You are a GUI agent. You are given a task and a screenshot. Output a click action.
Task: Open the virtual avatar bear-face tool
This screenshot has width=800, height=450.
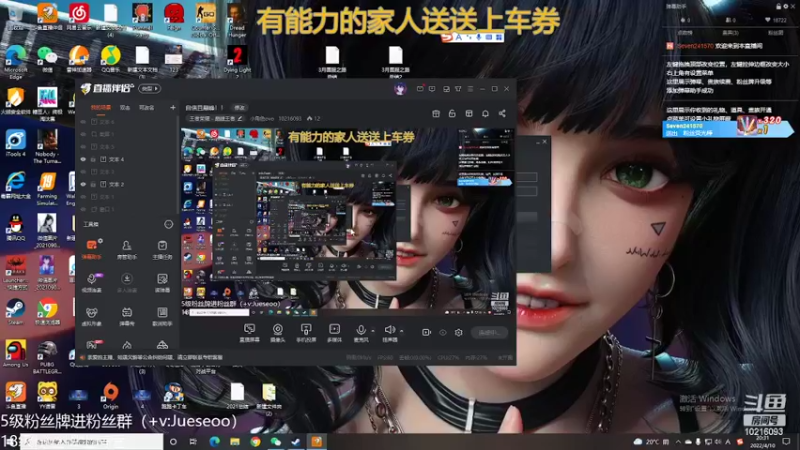[92, 316]
